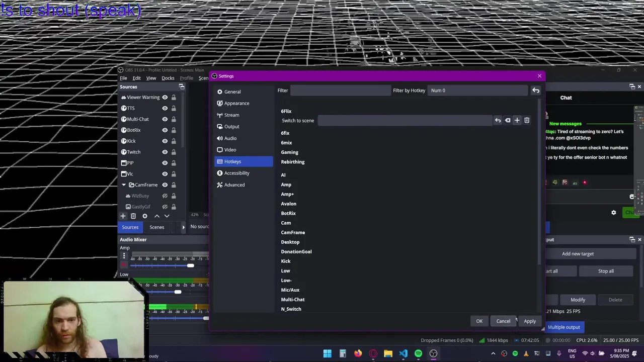Open Visual Studio Code from taskbar

tap(403, 353)
